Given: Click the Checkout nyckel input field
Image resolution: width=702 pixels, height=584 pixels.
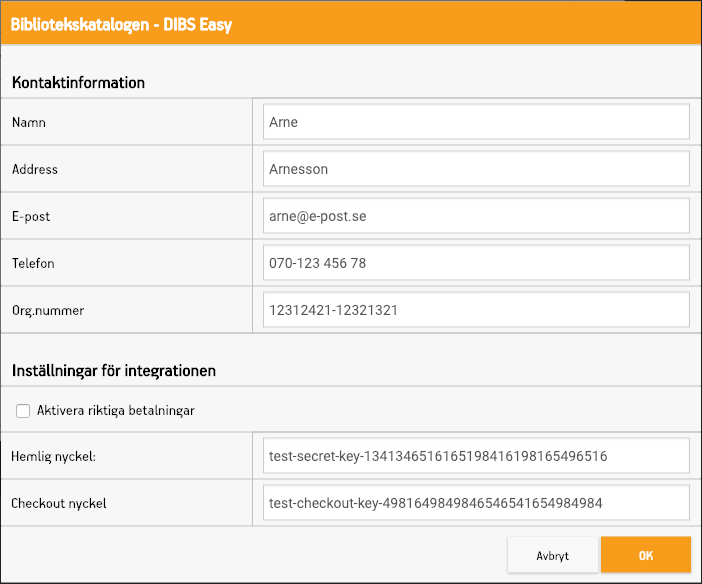Looking at the screenshot, I should point(476,503).
